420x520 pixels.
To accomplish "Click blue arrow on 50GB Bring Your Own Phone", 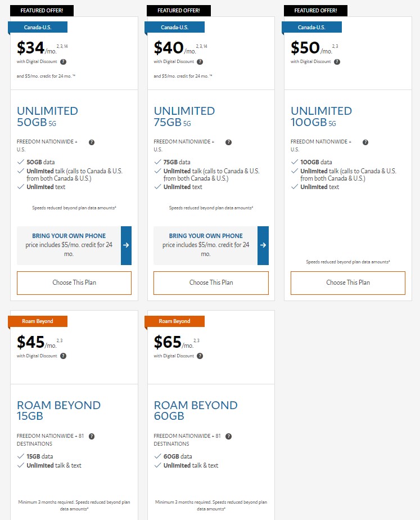I will [x=126, y=245].
